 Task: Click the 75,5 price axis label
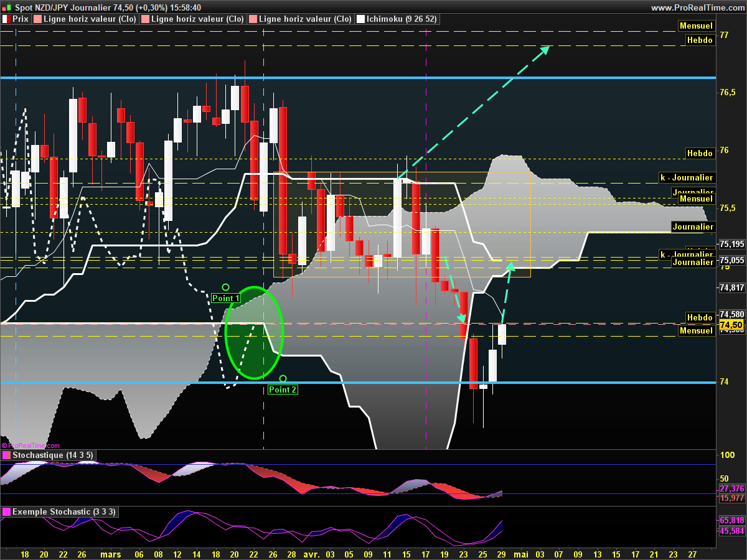728,208
